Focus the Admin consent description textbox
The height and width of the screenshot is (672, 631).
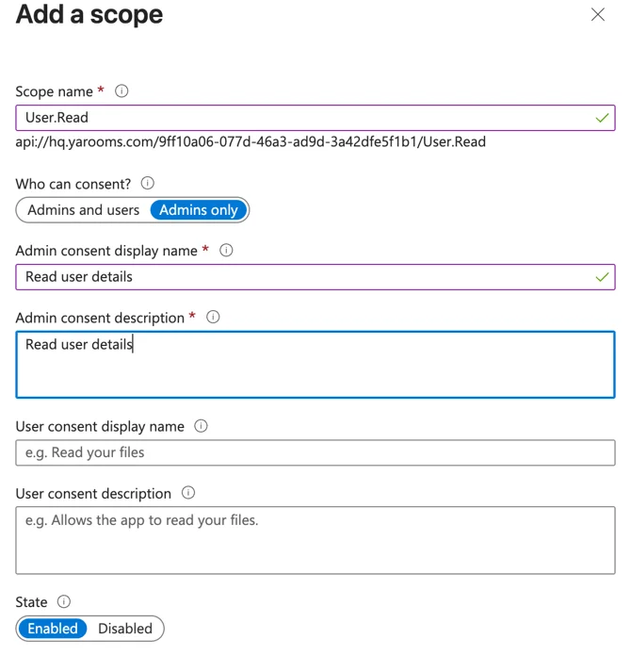[315, 365]
